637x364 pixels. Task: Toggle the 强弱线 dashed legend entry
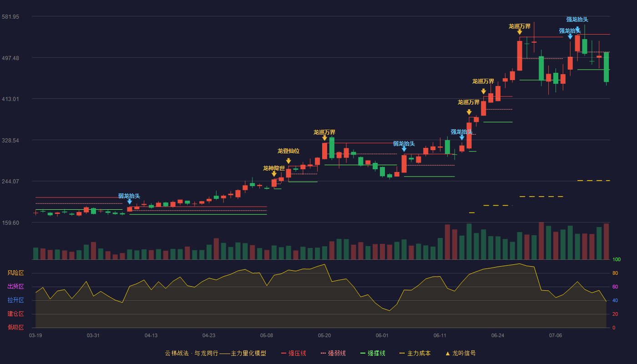[333, 353]
